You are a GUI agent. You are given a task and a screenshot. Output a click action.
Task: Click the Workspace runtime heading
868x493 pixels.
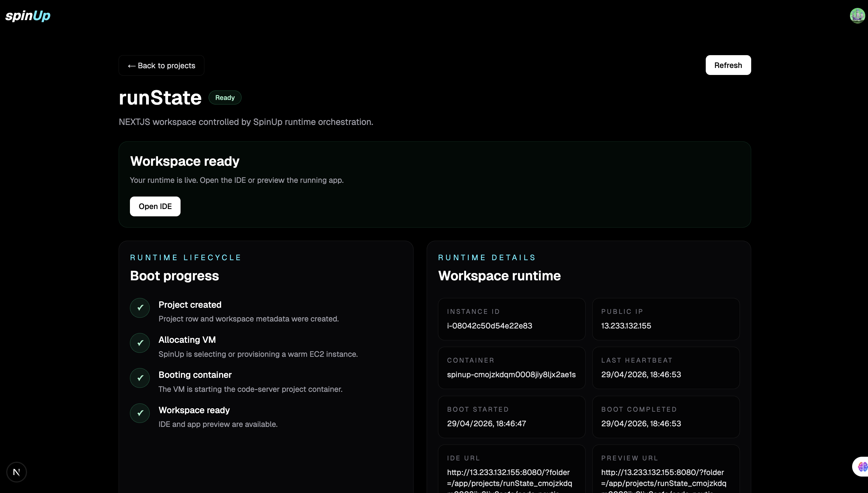(x=499, y=276)
